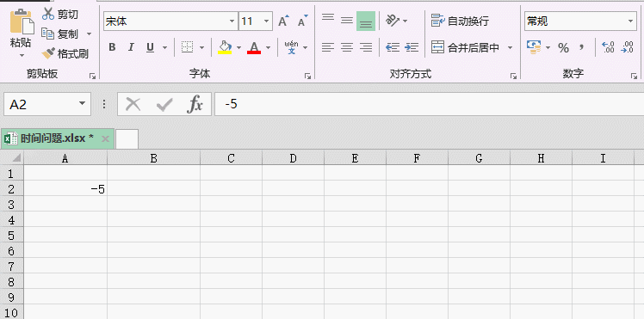Open font name dropdown (宋体)
The width and height of the screenshot is (644, 319).
click(x=232, y=21)
